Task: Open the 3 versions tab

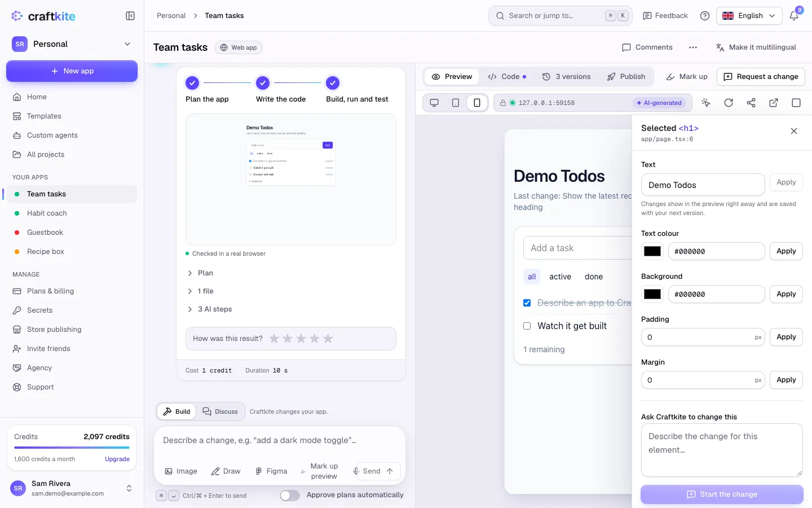Action: click(567, 77)
